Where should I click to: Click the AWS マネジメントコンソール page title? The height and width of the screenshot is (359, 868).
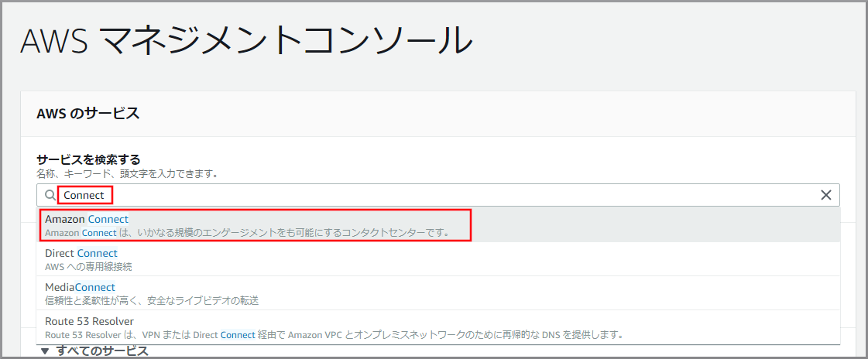click(x=246, y=40)
